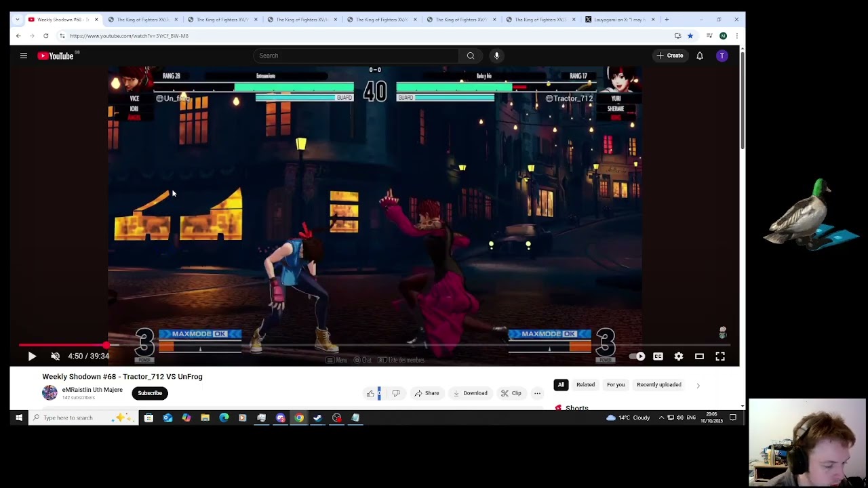This screenshot has width=868, height=488.
Task: Subscribe to eMRaistlin Uth Majere
Action: tap(150, 393)
